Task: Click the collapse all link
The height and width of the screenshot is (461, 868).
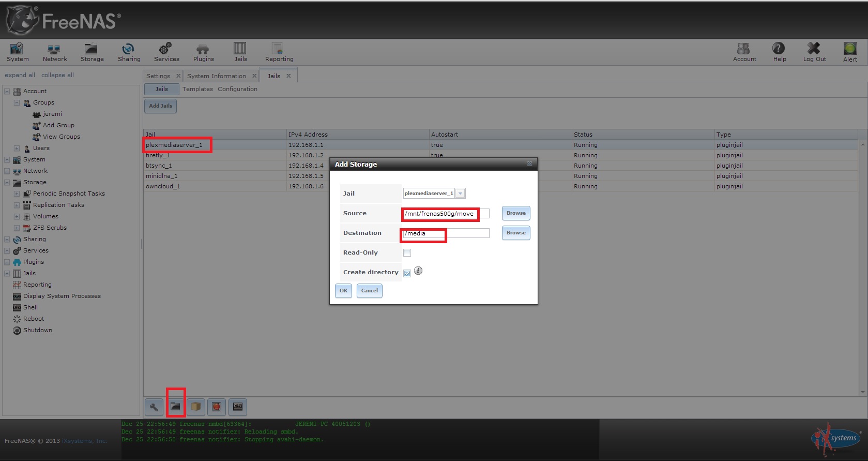Action: [57, 75]
